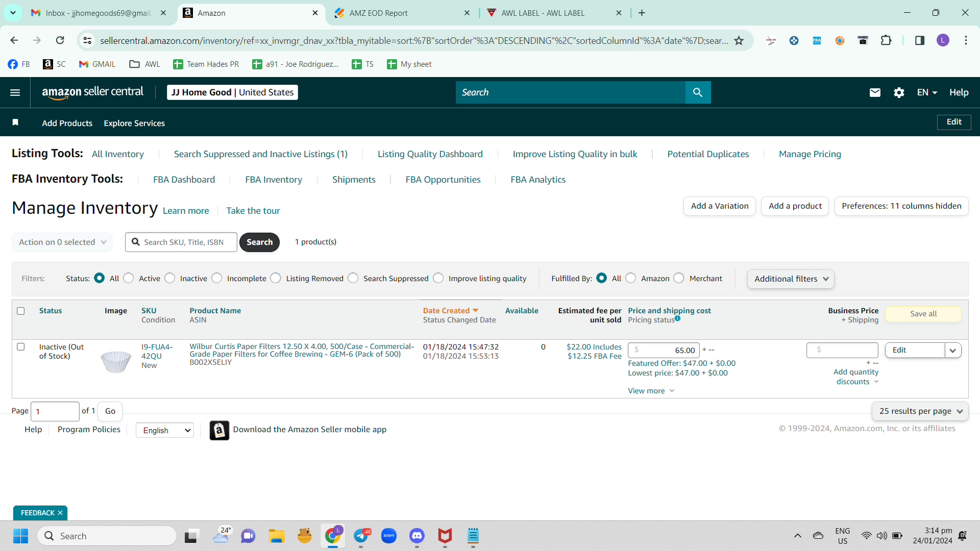980x551 pixels.
Task: Open the SC bookmark in bookmarks bar
Action: pyautogui.click(x=55, y=64)
